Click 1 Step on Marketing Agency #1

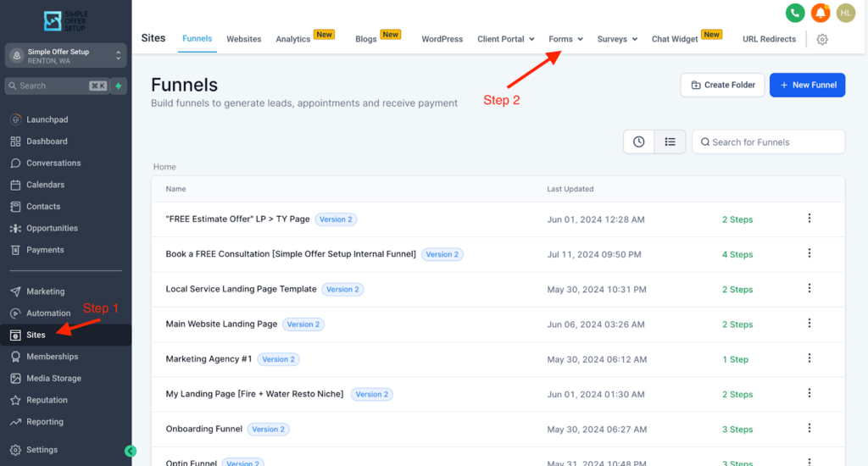tap(735, 359)
